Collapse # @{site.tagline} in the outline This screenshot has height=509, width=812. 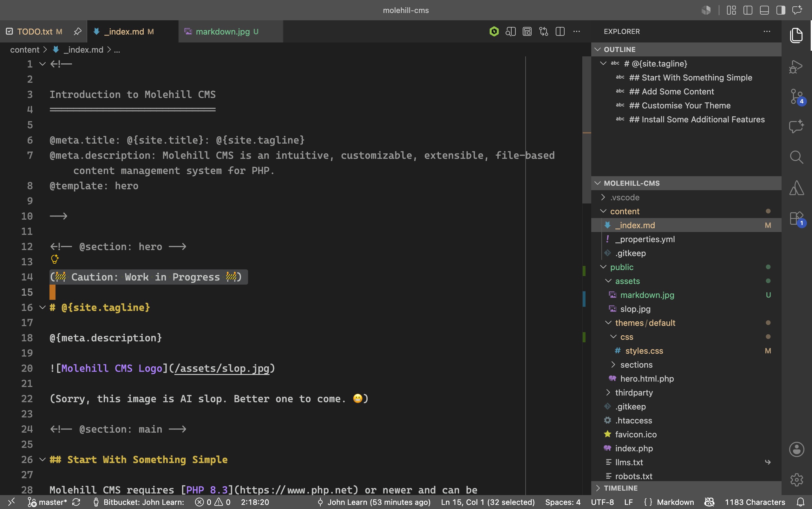(x=603, y=63)
